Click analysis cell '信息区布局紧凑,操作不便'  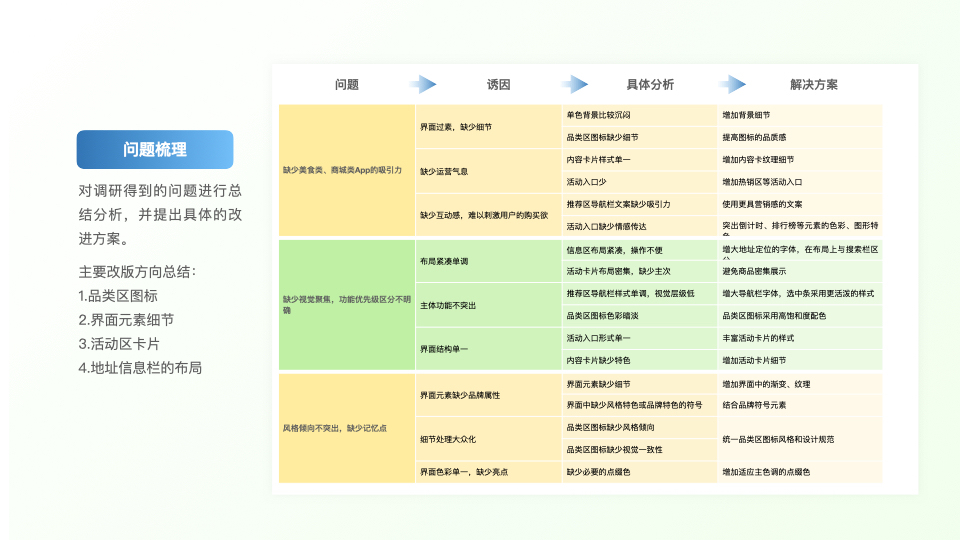pyautogui.click(x=639, y=250)
